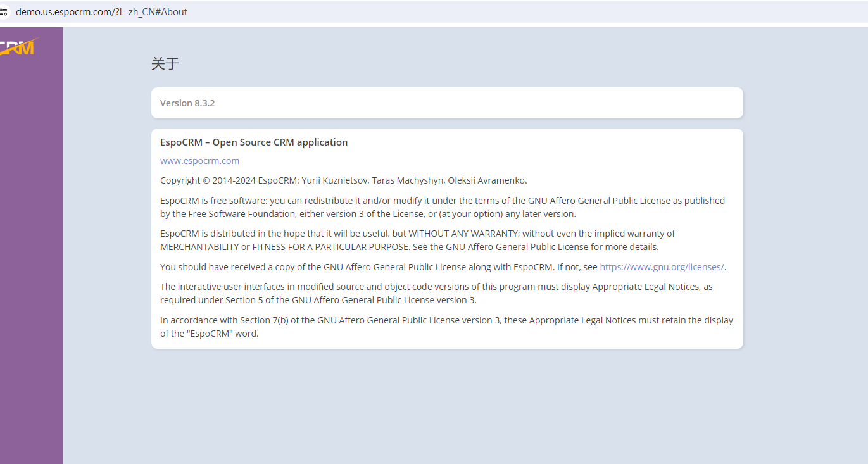
Task: Click the Copyright © 2014-2024 EspoCRM line
Action: [343, 180]
